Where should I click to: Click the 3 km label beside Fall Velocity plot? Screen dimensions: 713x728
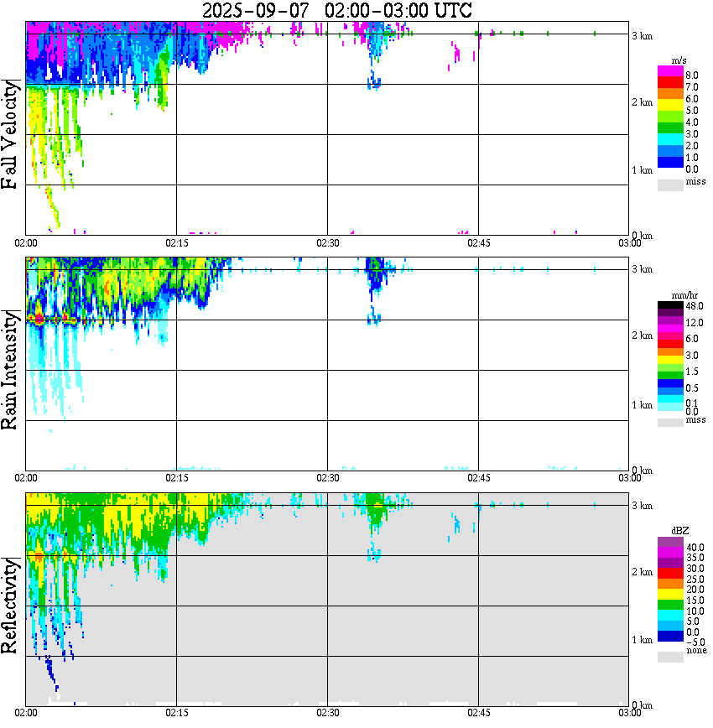click(642, 36)
